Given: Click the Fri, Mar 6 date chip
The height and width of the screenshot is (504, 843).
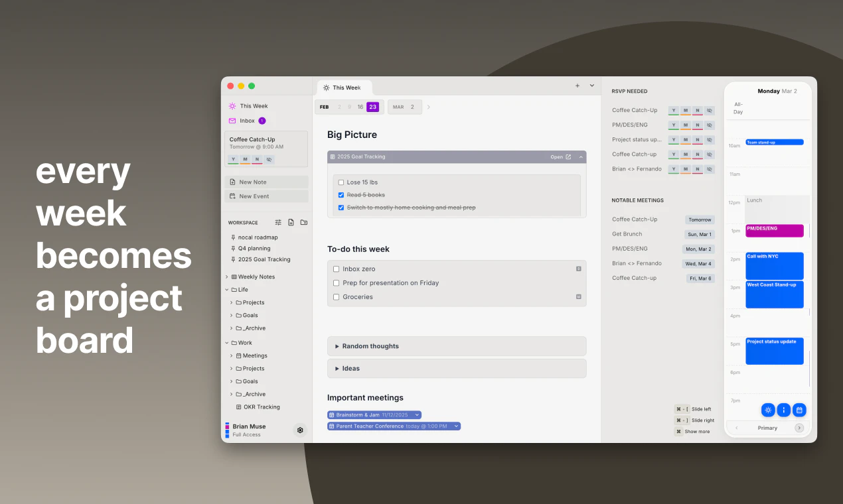Looking at the screenshot, I should pyautogui.click(x=700, y=279).
